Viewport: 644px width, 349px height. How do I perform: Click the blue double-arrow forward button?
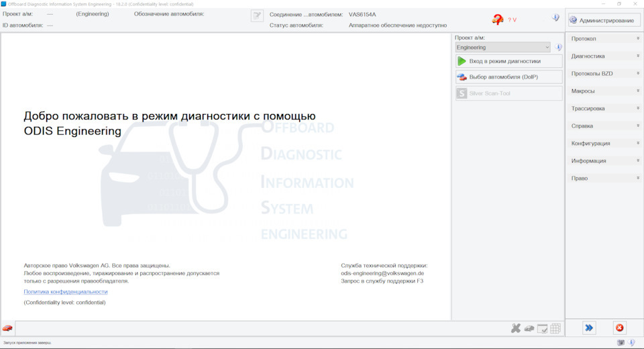pos(589,328)
